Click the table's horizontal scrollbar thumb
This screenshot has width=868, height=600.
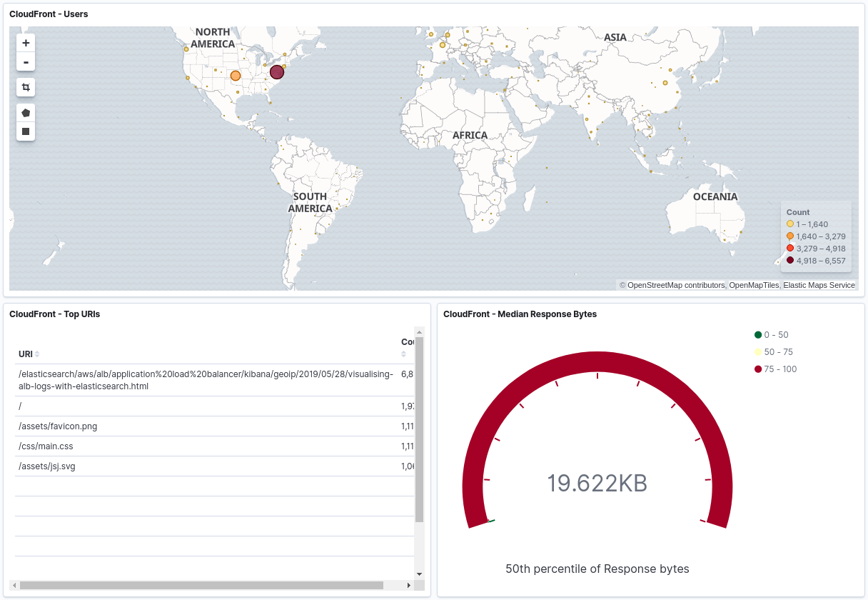201,585
